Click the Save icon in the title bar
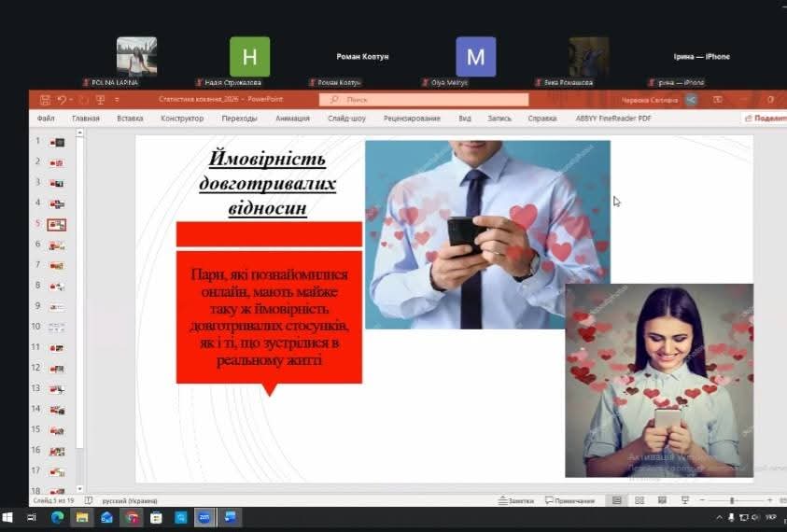The width and height of the screenshot is (787, 532). pos(42,99)
